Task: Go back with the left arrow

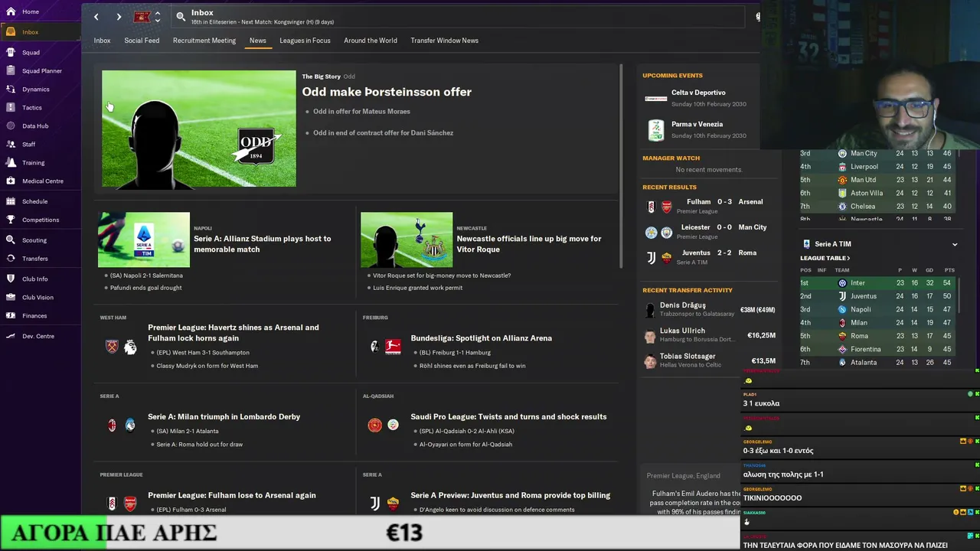Action: 96,17
